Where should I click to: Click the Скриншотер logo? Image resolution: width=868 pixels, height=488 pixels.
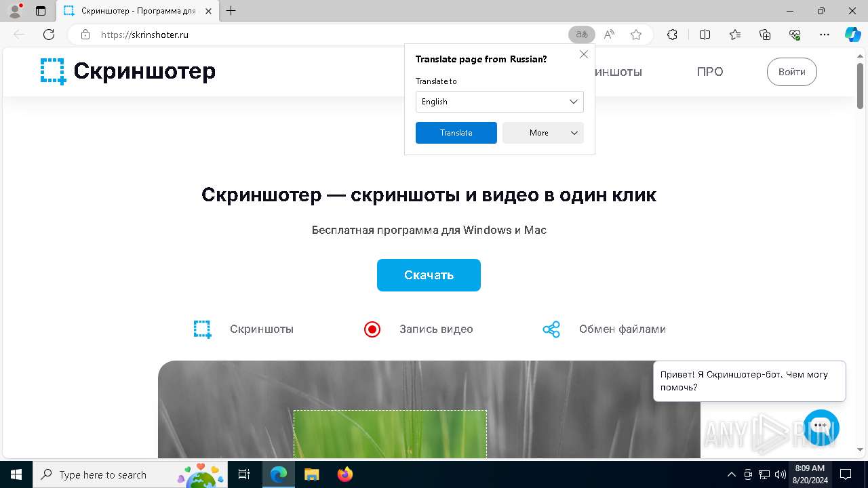pyautogui.click(x=127, y=71)
